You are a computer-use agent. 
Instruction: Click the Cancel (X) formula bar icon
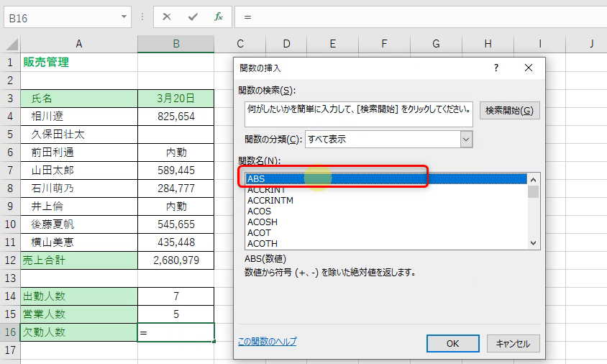167,17
